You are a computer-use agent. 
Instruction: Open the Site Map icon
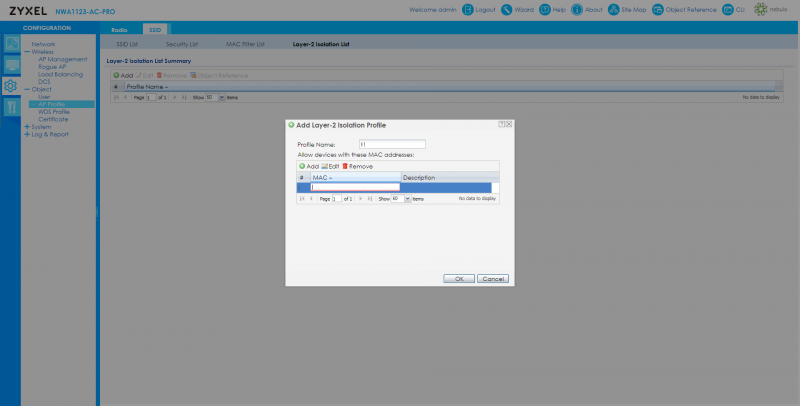(614, 10)
